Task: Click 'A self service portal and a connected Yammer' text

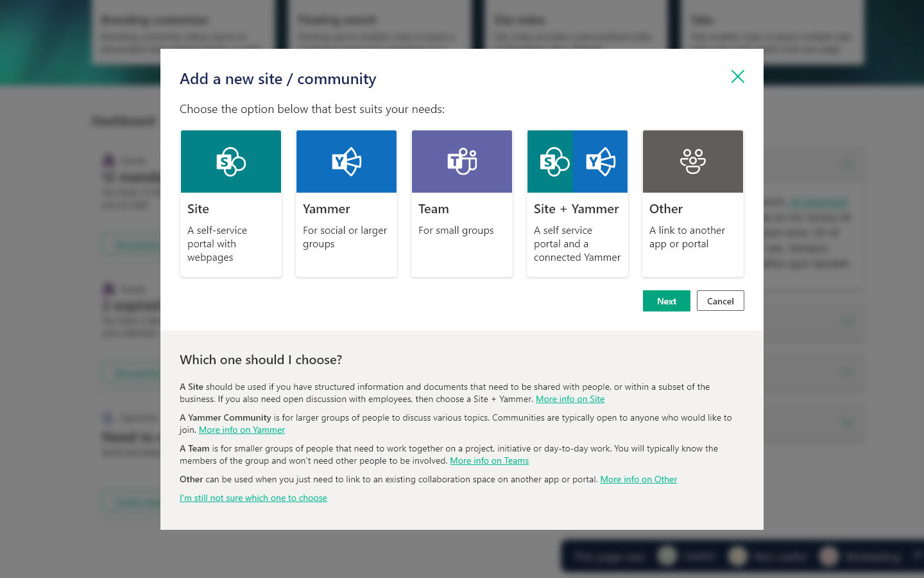Action: coord(577,244)
